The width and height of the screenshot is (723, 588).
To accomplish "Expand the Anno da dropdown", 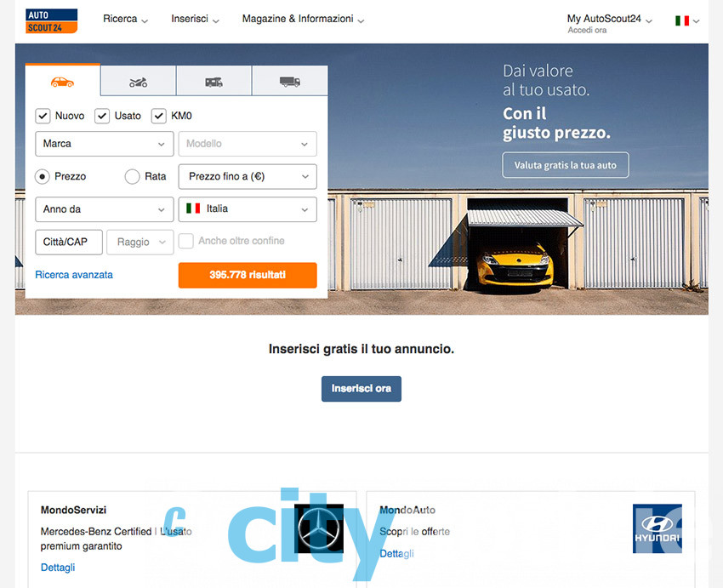I will (105, 209).
